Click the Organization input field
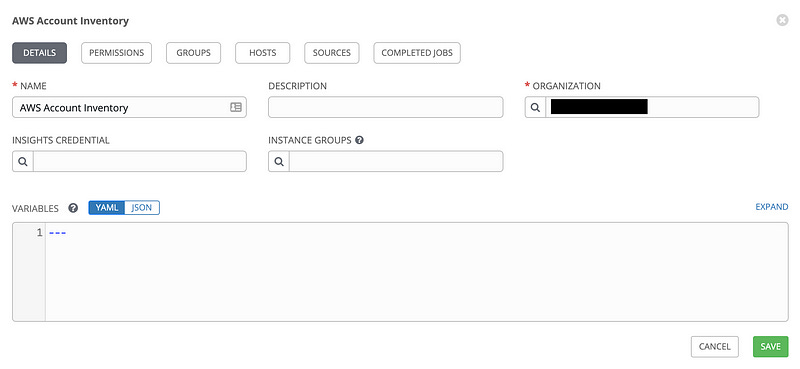 pos(652,107)
